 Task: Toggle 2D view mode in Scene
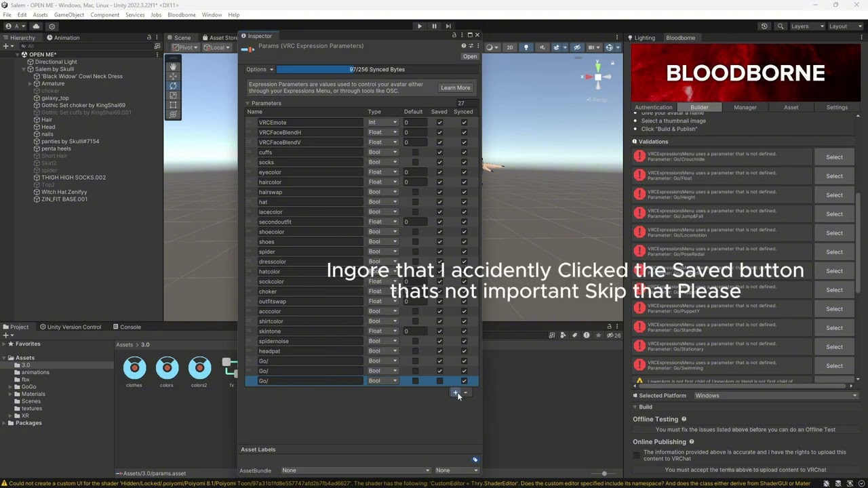[x=509, y=47]
